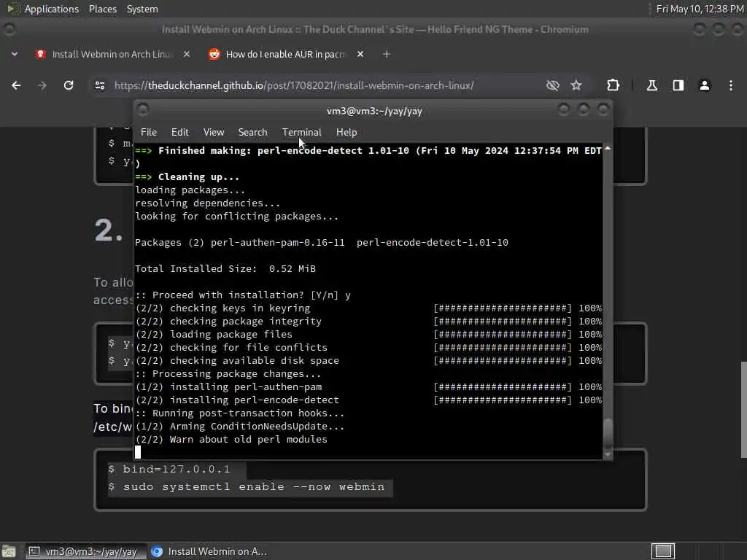Viewport: 747px width, 560px height.
Task: Open the terminal View menu
Action: point(214,133)
